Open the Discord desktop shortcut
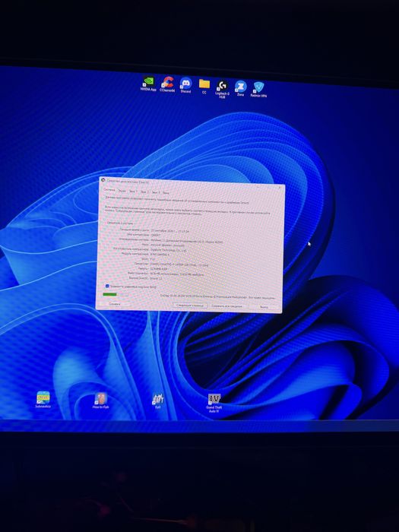Screen dimensions: 399x532 tap(185, 85)
